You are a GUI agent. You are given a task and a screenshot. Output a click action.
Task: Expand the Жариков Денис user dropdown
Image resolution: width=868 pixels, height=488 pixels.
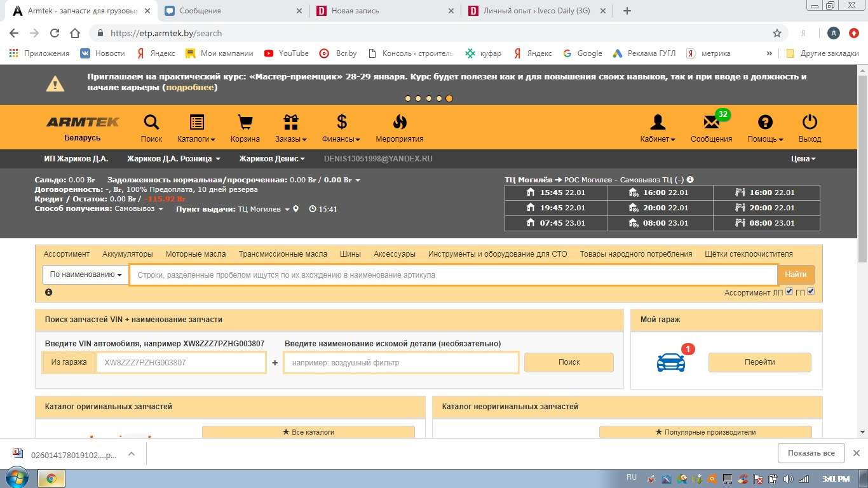[272, 159]
